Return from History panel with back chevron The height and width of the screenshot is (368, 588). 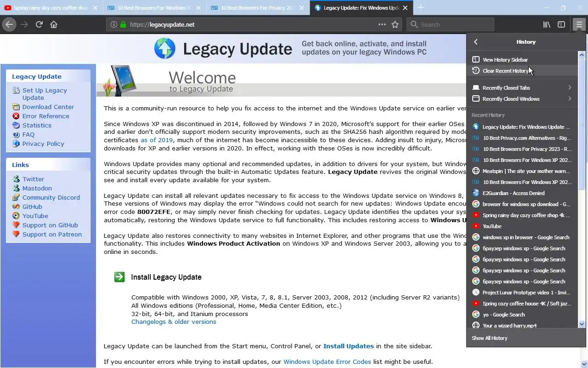(476, 42)
